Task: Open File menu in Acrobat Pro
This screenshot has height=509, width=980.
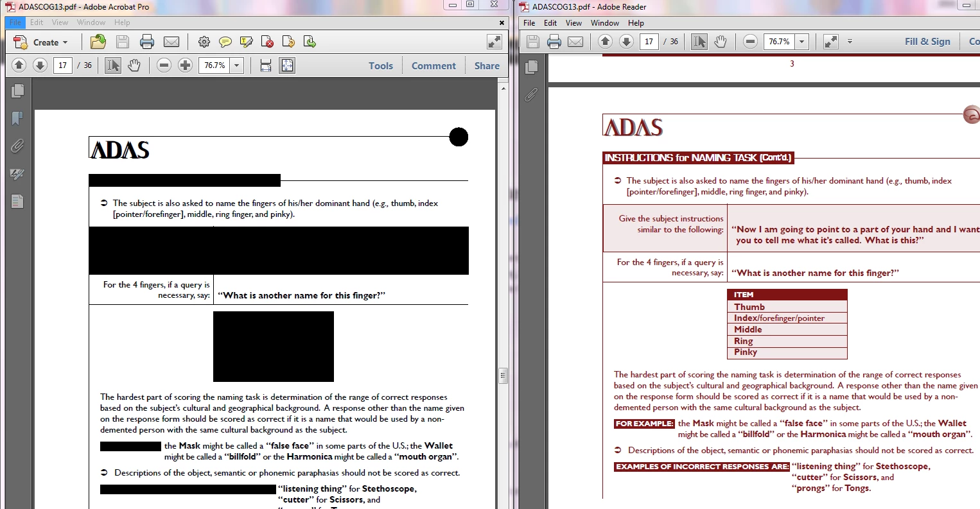Action: coord(15,22)
